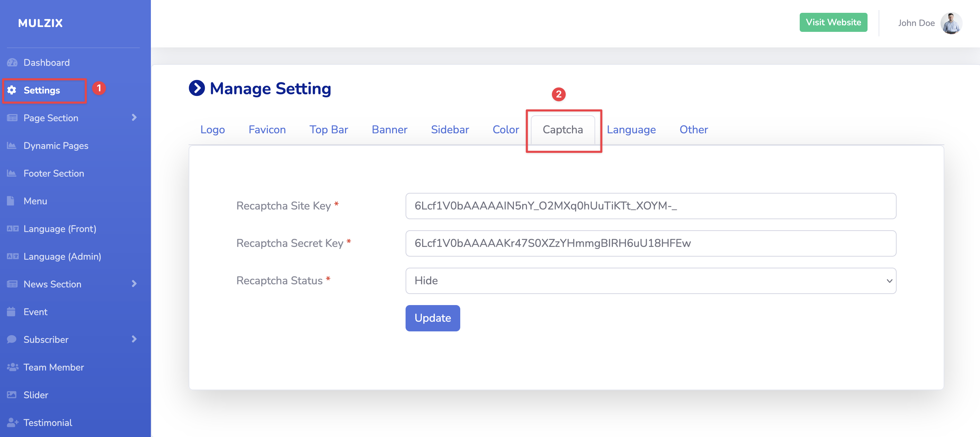Click the Team Member users icon

point(12,367)
